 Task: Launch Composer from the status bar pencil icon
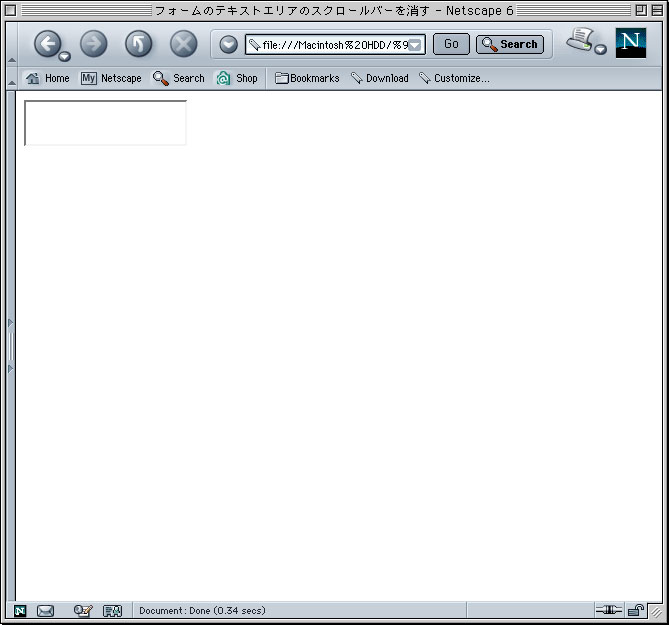[83, 611]
